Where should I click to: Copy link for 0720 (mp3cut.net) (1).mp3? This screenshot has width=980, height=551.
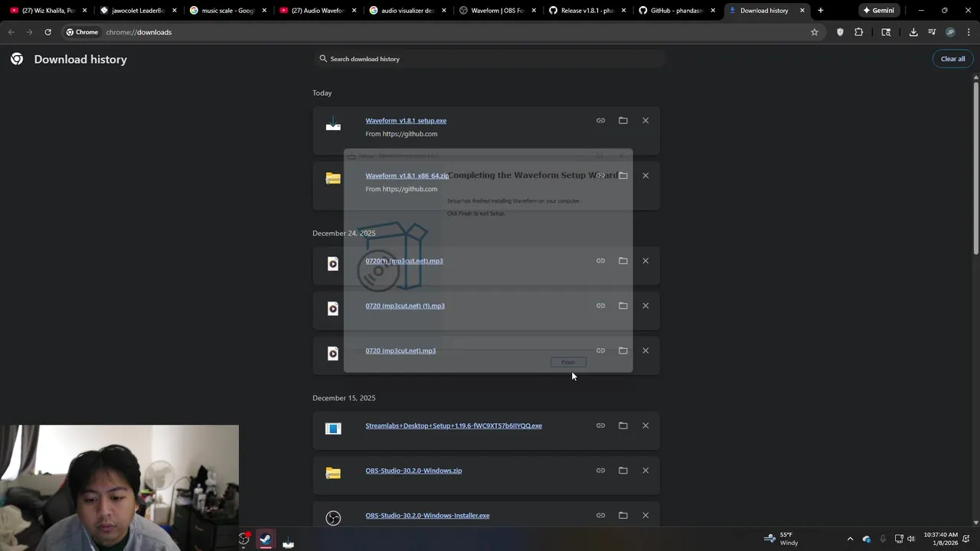coord(600,305)
